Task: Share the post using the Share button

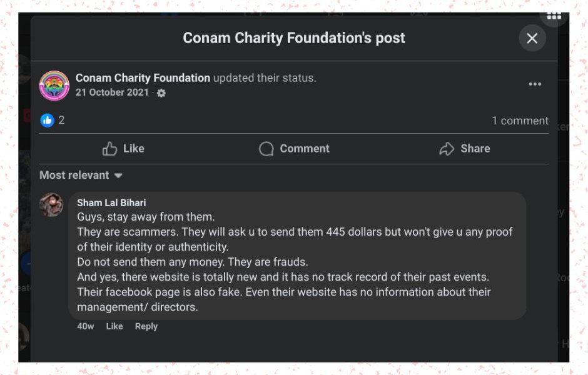Action: pyautogui.click(x=465, y=149)
